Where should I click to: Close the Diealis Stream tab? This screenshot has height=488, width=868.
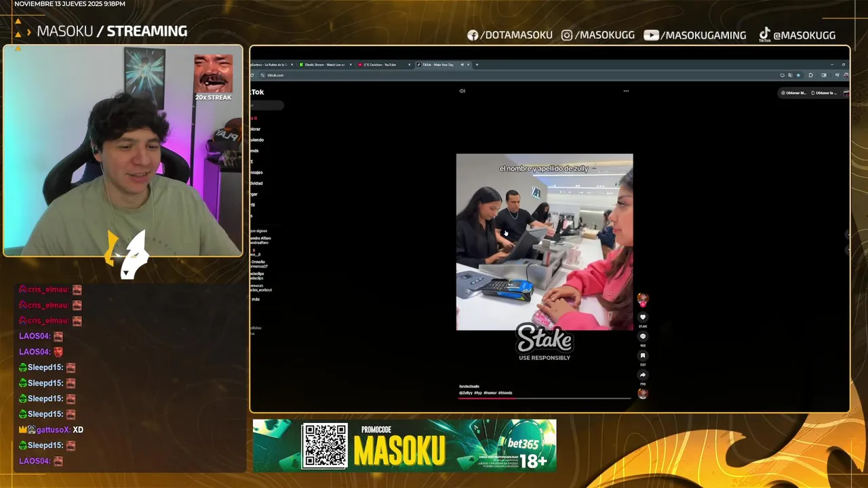point(351,64)
